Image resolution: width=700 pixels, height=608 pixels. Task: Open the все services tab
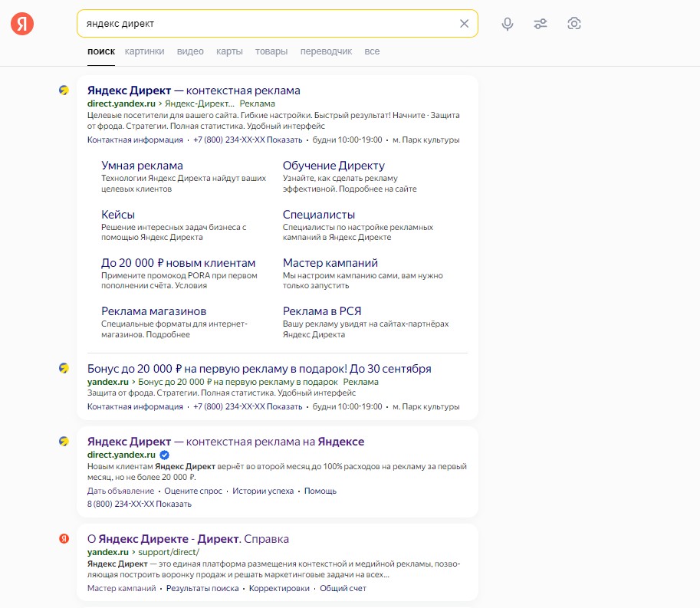372,51
